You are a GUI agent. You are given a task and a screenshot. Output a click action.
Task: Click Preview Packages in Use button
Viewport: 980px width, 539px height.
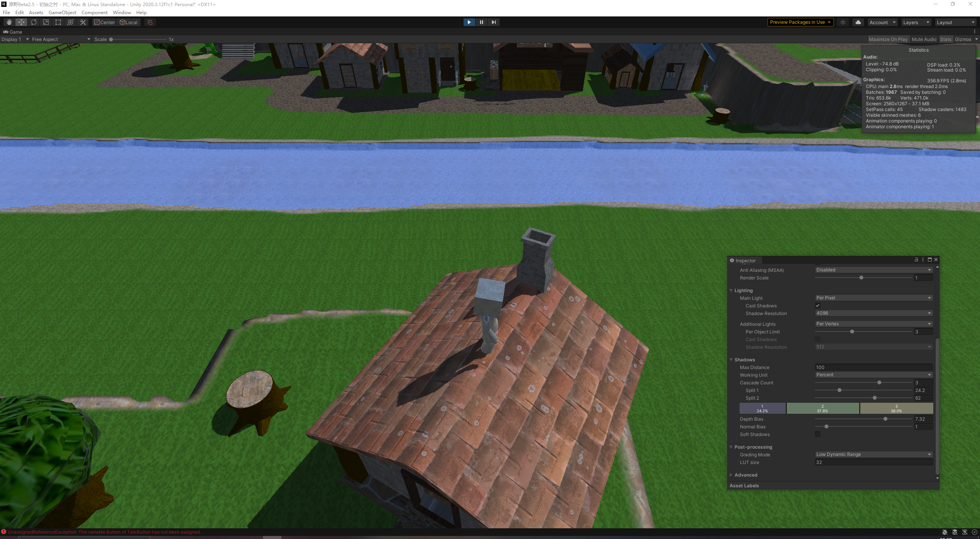pos(800,22)
